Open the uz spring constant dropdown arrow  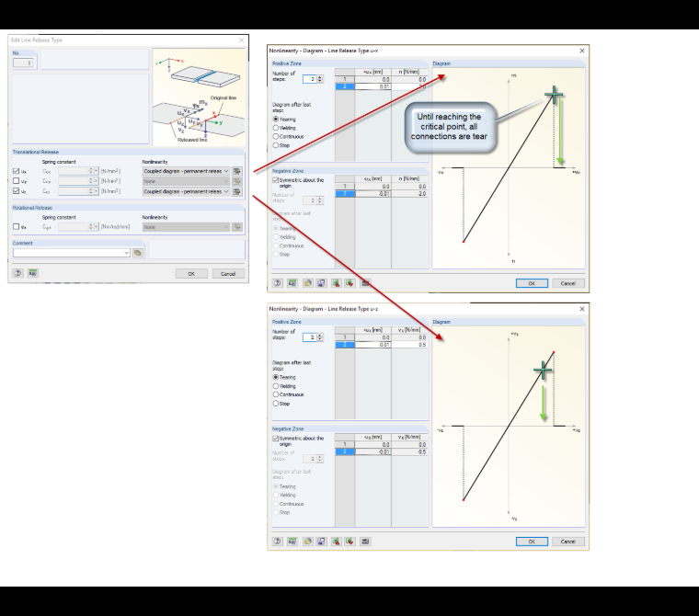coord(96,191)
